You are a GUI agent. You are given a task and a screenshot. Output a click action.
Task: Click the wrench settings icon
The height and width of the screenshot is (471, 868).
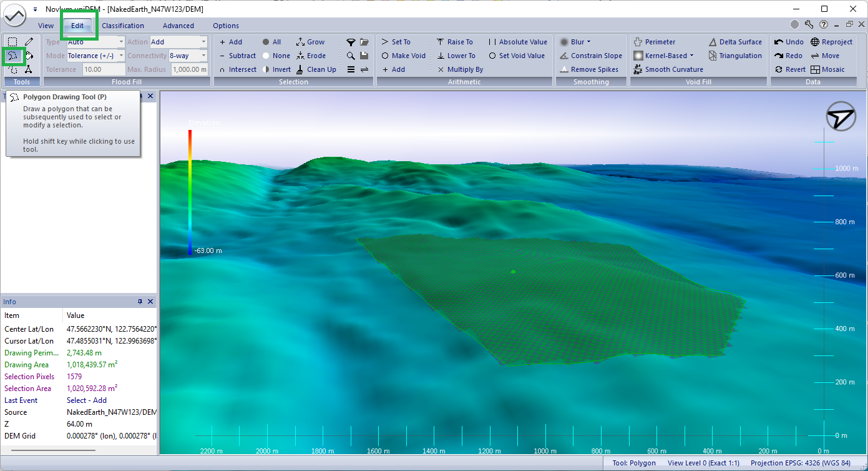(x=809, y=25)
